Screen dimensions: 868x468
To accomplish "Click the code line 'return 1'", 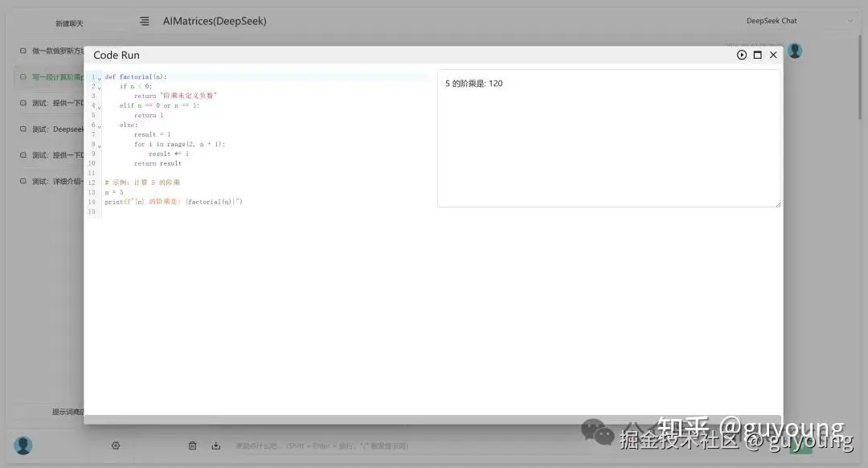I will pos(149,115).
